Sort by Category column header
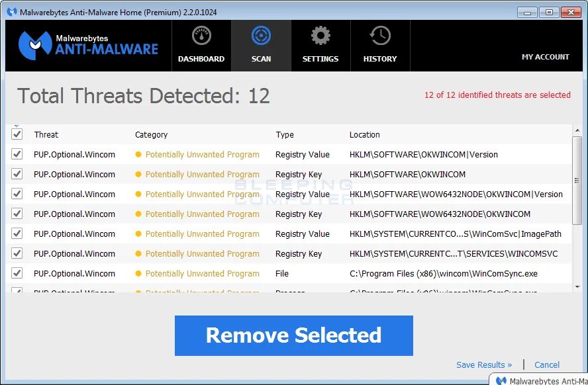 pos(151,134)
